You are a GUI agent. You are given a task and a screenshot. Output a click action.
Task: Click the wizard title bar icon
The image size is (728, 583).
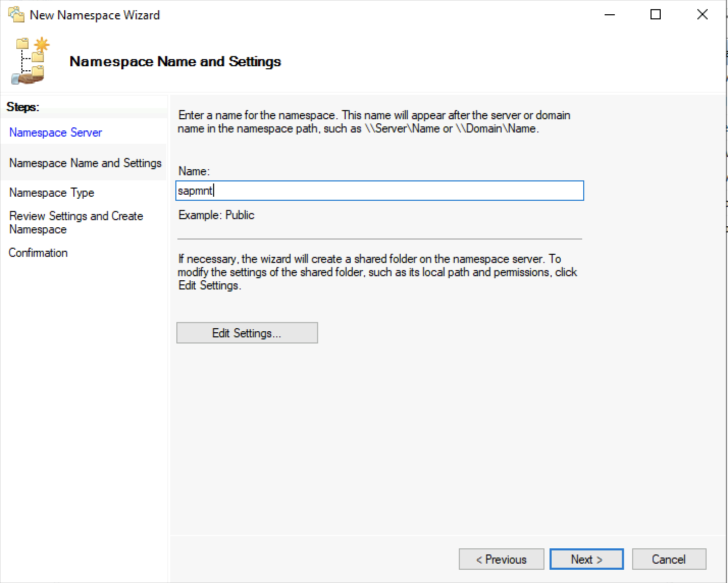pyautogui.click(x=16, y=15)
